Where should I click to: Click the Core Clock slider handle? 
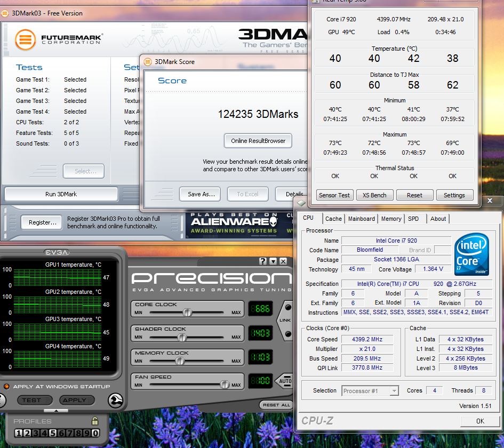coord(187,313)
